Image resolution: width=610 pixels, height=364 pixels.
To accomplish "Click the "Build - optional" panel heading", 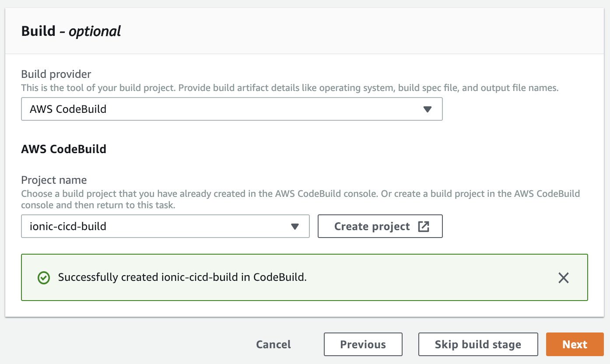I will [71, 31].
